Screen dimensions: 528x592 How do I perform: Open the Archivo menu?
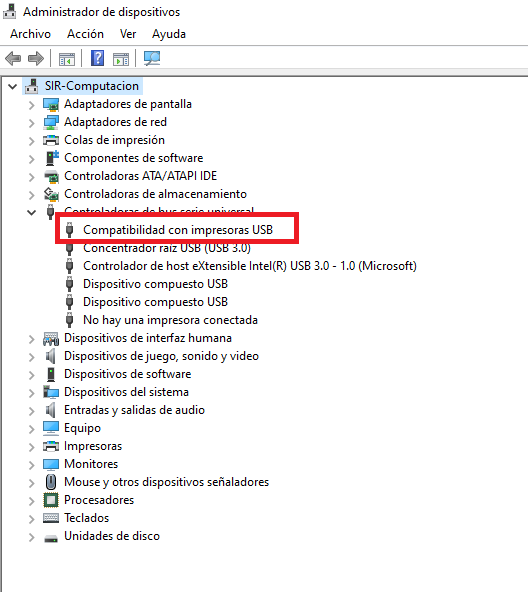pyautogui.click(x=30, y=34)
